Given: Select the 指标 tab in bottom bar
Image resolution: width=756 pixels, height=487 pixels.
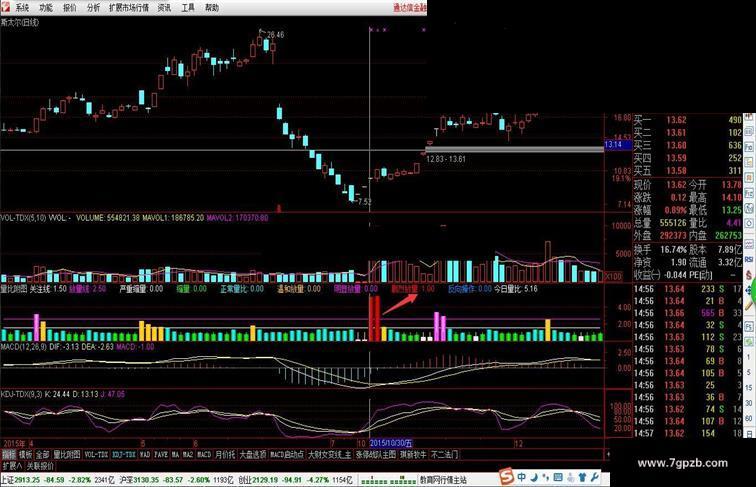Looking at the screenshot, I should click(x=8, y=454).
